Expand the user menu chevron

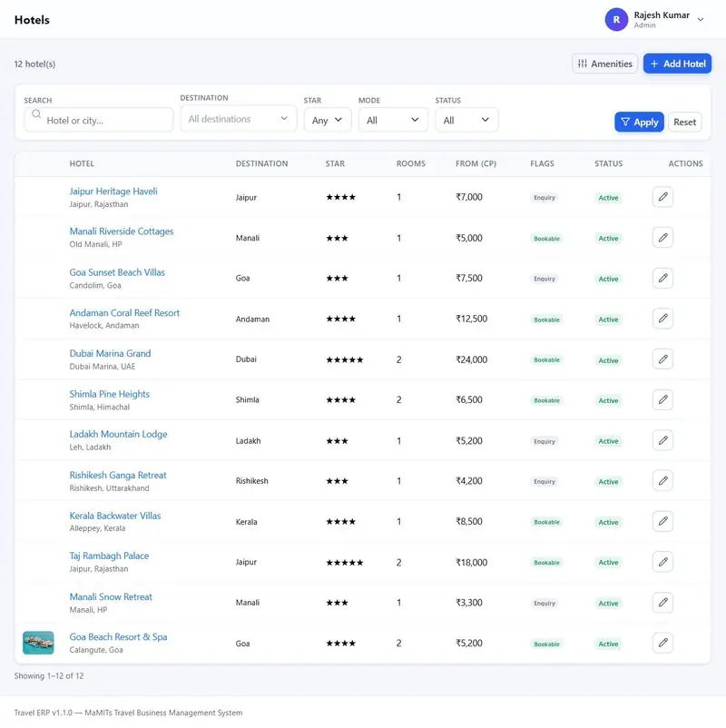(x=701, y=19)
